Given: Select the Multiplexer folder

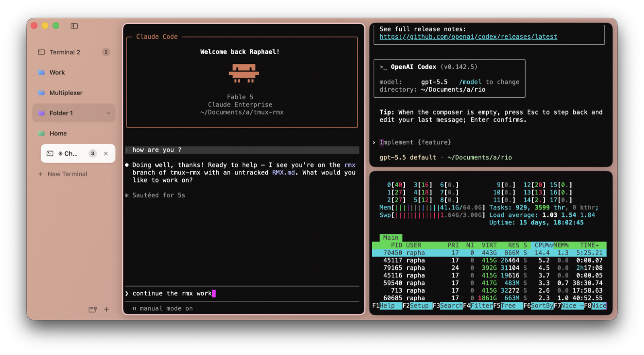Looking at the screenshot, I should click(74, 92).
